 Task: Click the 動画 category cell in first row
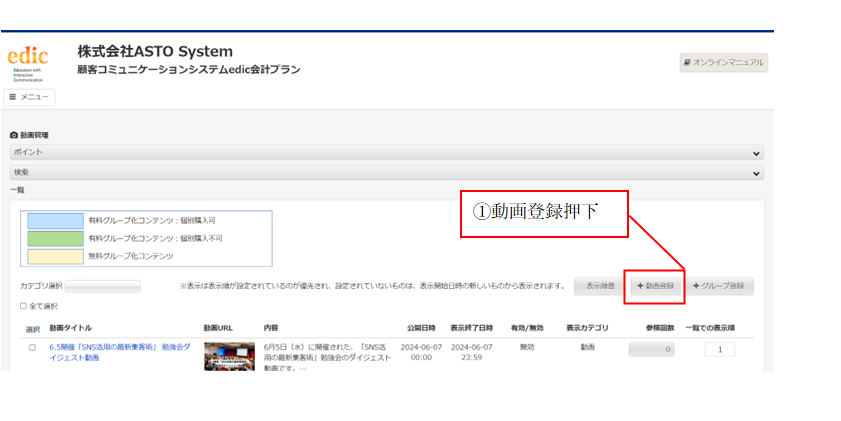587,348
